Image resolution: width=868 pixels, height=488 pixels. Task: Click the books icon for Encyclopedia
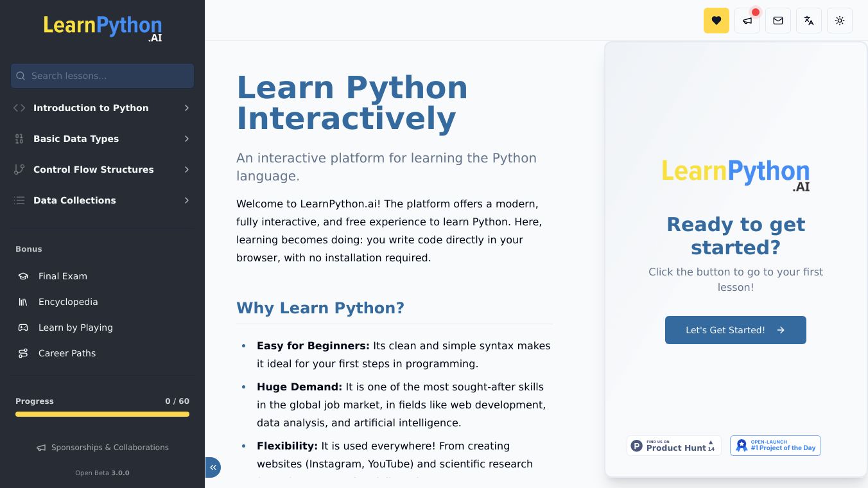click(23, 302)
